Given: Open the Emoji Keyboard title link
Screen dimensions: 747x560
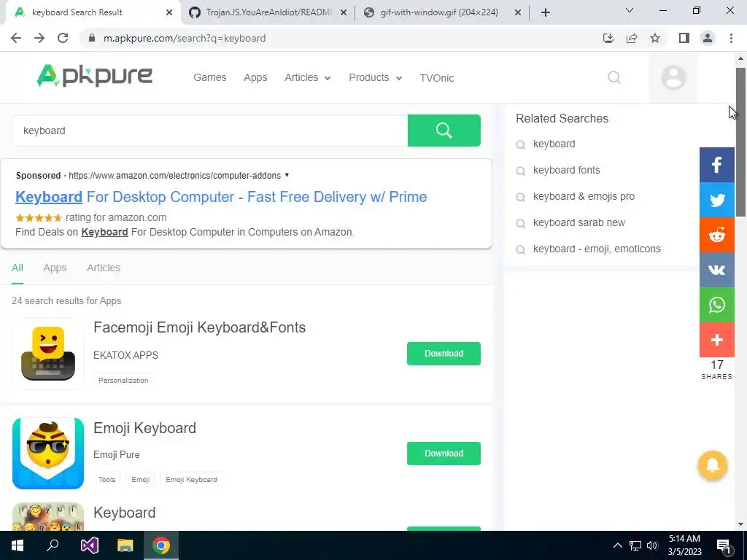Looking at the screenshot, I should (x=145, y=428).
